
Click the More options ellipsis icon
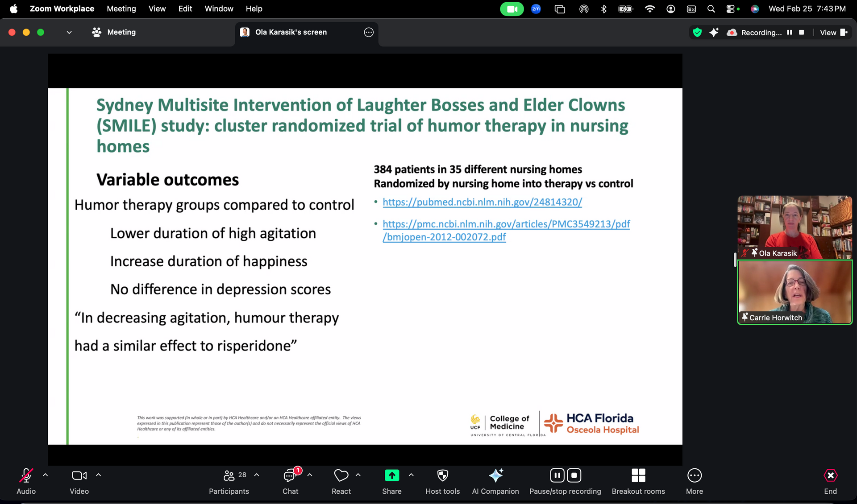coord(694,475)
